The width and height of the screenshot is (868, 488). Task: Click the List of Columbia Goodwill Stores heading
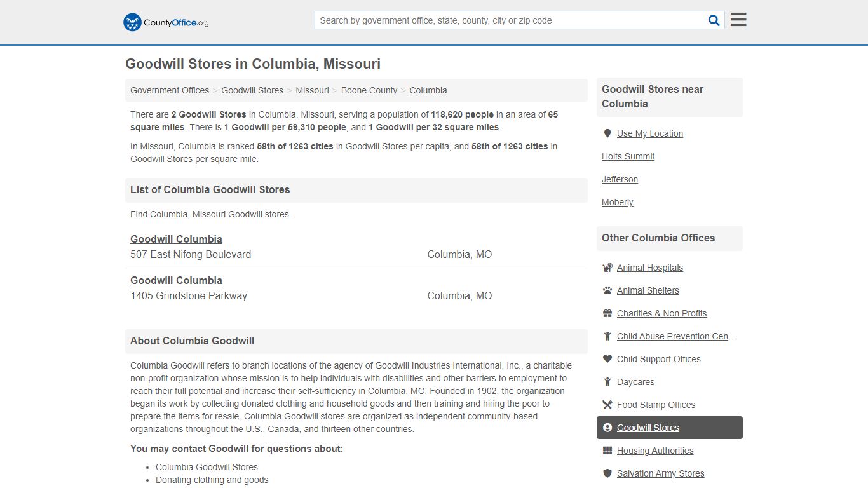[x=210, y=189]
